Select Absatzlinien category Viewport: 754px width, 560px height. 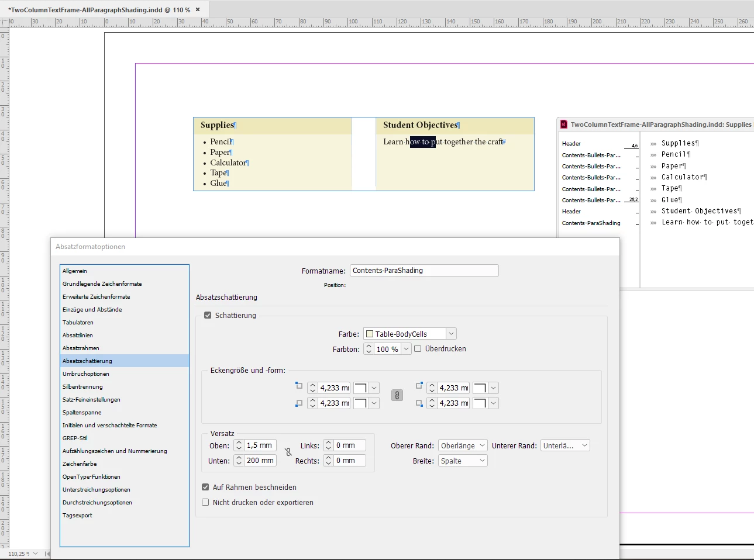pyautogui.click(x=125, y=336)
